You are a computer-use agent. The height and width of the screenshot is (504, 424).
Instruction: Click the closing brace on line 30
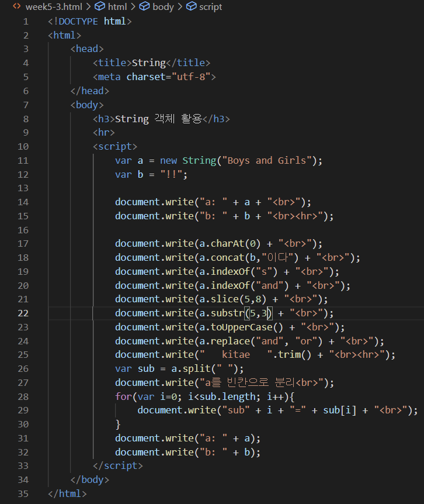(118, 424)
